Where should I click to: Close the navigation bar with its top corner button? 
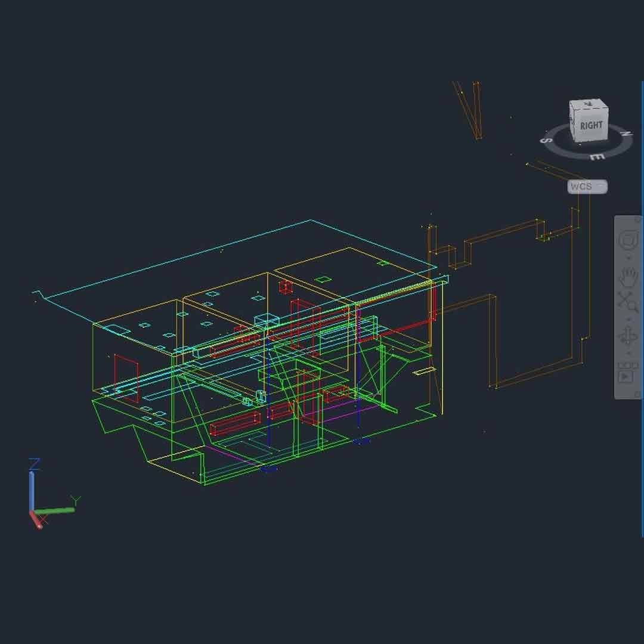click(637, 219)
